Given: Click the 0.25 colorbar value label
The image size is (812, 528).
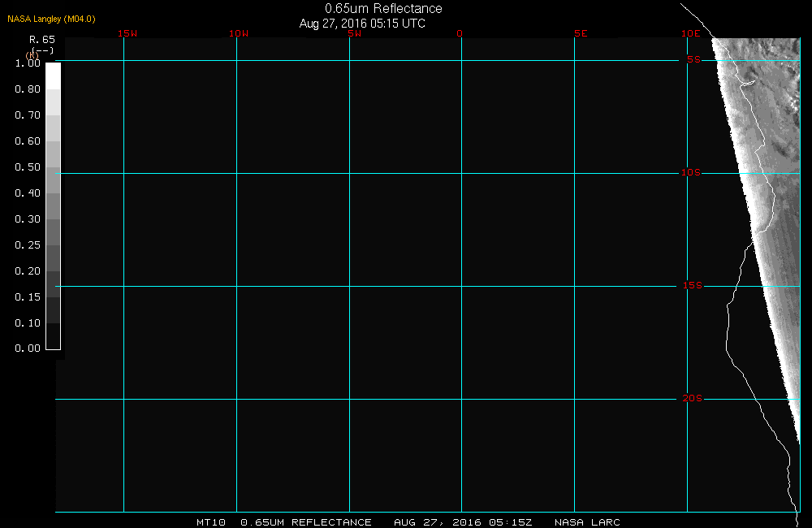Looking at the screenshot, I should click(28, 245).
